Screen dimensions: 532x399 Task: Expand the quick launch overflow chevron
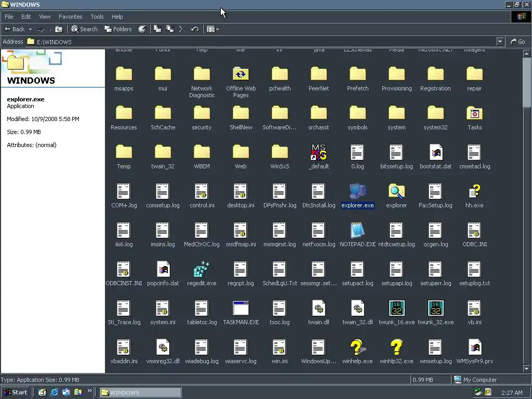tap(89, 391)
